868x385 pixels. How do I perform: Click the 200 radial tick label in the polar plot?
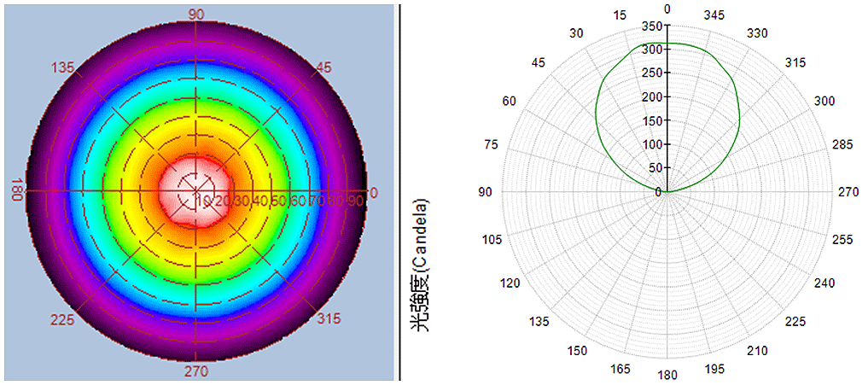click(x=652, y=97)
